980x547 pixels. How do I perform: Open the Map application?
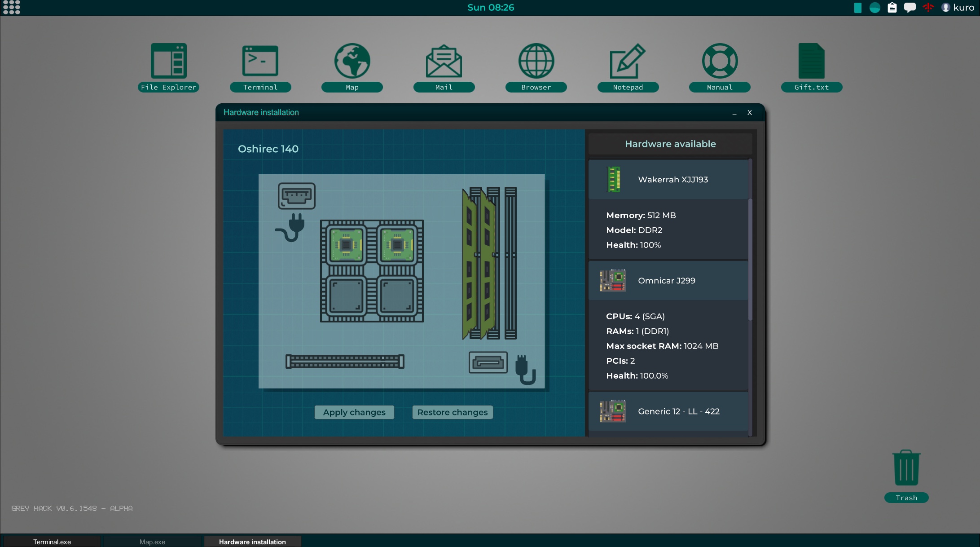pyautogui.click(x=352, y=66)
